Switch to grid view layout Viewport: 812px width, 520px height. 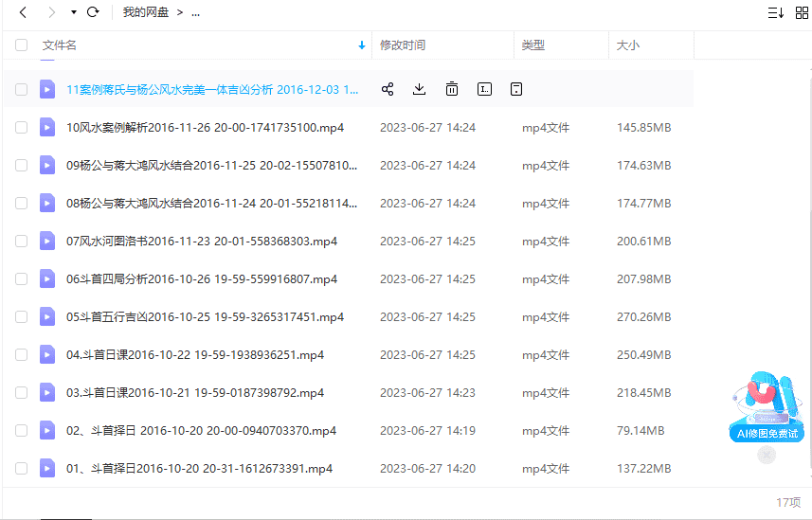pos(802,12)
